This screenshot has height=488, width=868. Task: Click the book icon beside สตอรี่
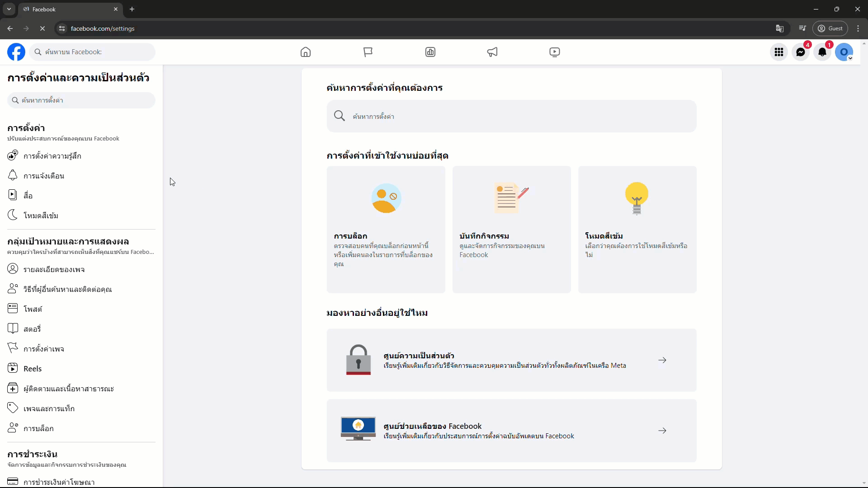tap(13, 328)
